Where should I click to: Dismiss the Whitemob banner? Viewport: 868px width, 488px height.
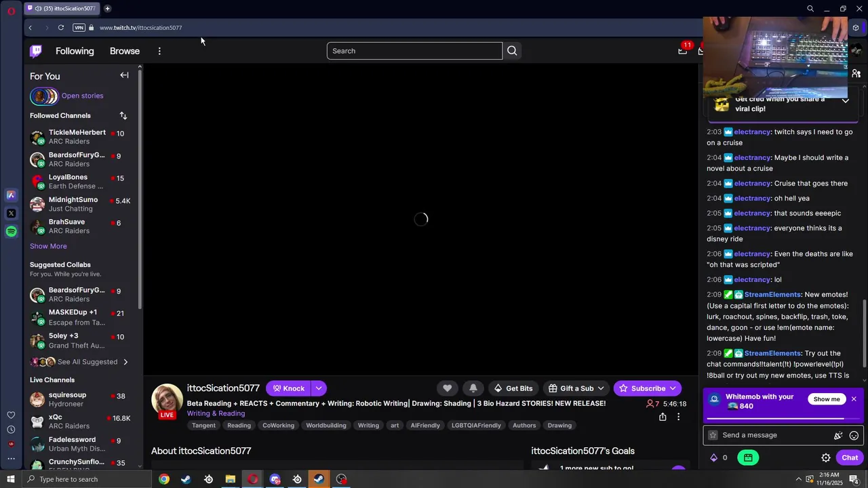854,399
